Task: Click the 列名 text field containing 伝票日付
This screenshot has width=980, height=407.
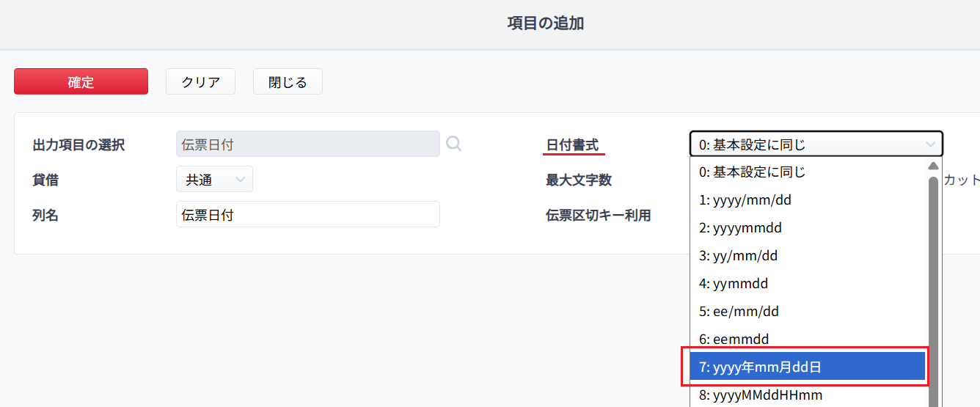Action: click(308, 215)
